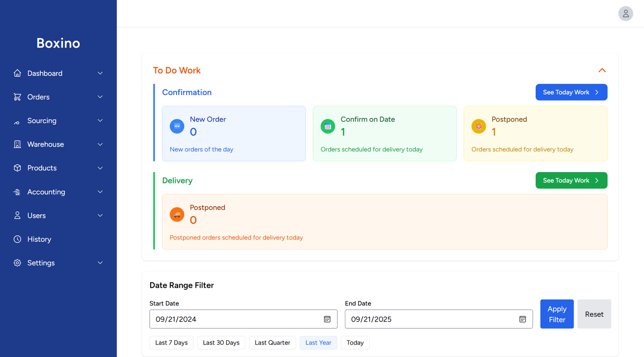This screenshot has height=357, width=644.
Task: Click the blue See Today Work button
Action: 571,92
